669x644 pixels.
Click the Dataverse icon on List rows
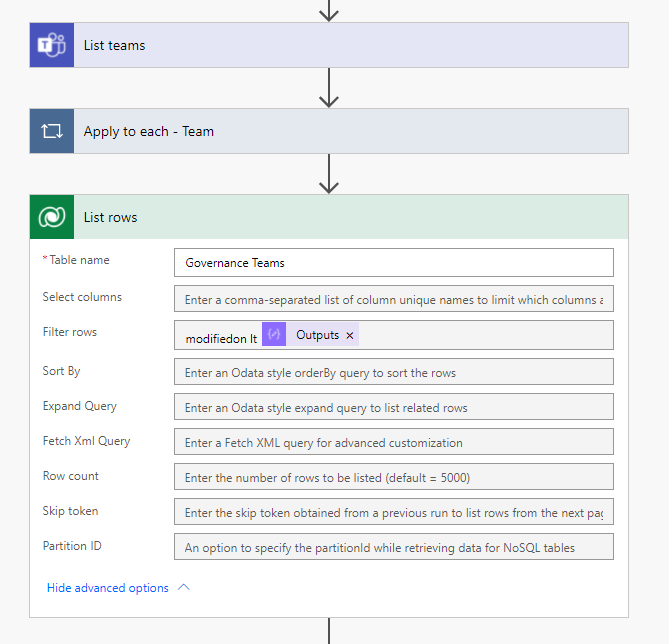click(x=52, y=217)
